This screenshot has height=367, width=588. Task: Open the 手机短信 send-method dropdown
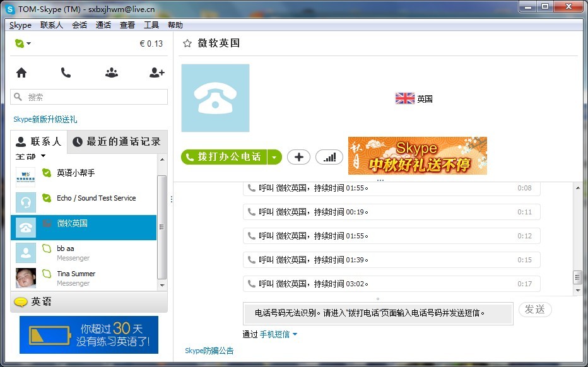point(278,334)
